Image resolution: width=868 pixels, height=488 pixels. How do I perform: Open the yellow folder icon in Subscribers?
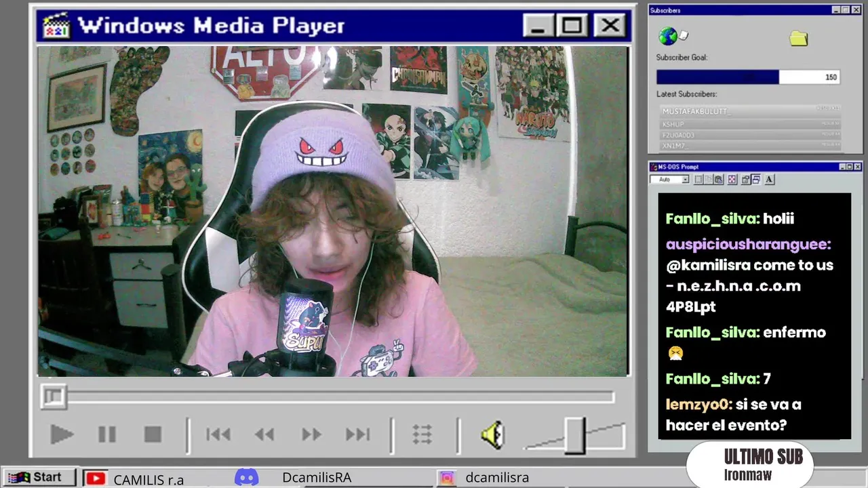[799, 39]
